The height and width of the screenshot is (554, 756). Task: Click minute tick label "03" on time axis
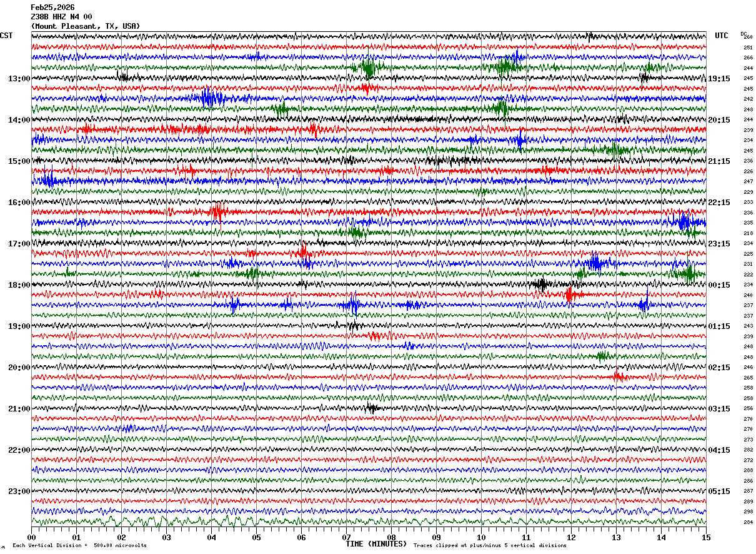166,537
